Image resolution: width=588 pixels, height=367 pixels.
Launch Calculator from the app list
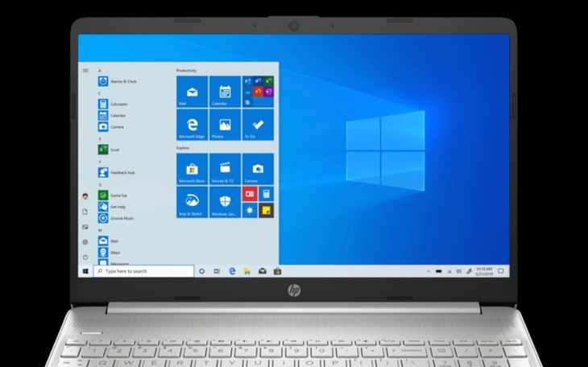point(113,104)
